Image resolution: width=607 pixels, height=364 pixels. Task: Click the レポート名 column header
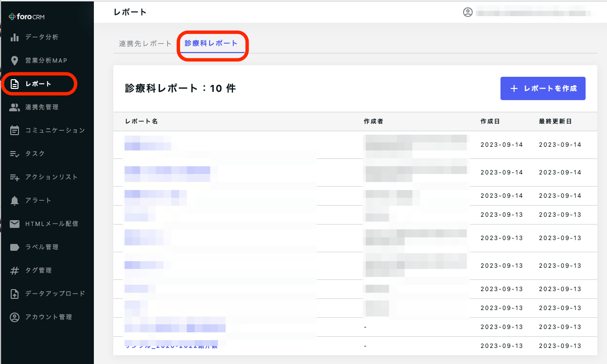coord(142,121)
